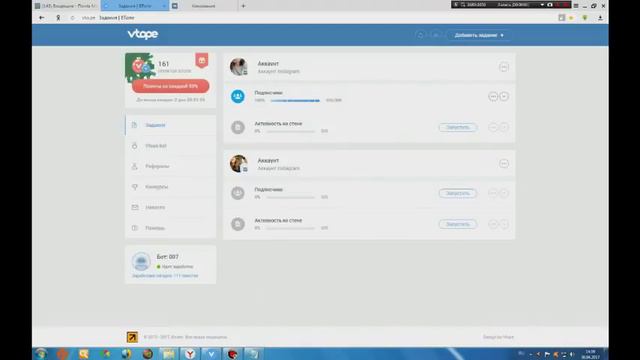The width and height of the screenshot is (640, 360).
Task: Open the Vtope bot sidebar section
Action: (x=171, y=146)
